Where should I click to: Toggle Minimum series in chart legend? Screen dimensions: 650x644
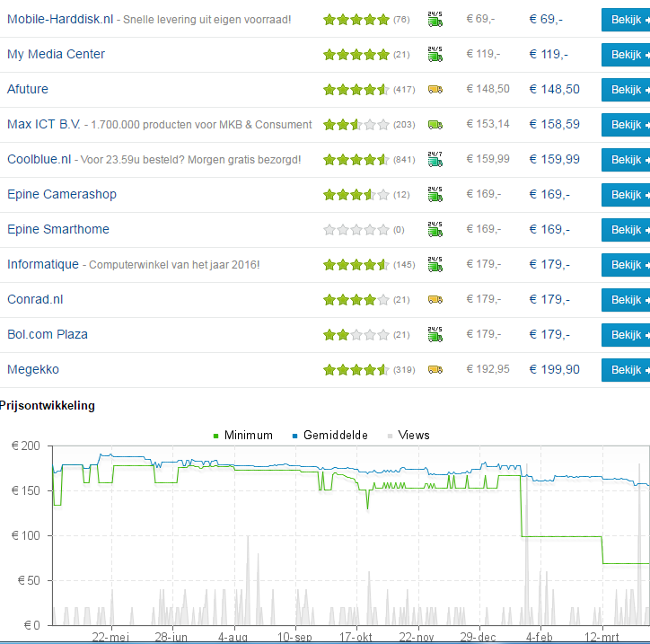pyautogui.click(x=243, y=435)
